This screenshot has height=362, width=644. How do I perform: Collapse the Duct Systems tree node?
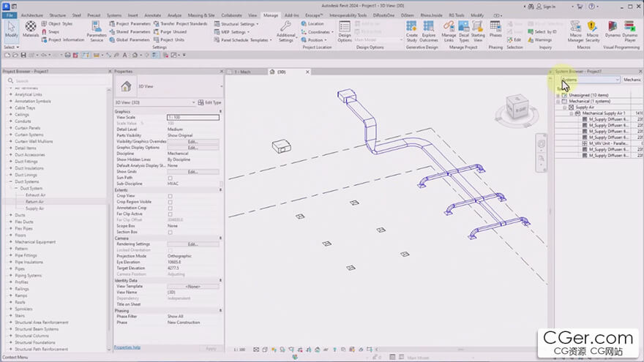tap(11, 182)
